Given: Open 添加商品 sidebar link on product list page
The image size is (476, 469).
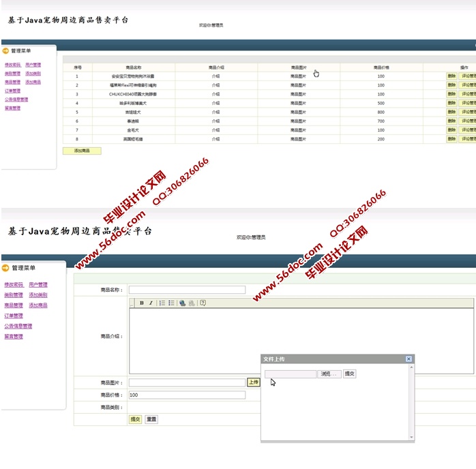Looking at the screenshot, I should [33, 82].
